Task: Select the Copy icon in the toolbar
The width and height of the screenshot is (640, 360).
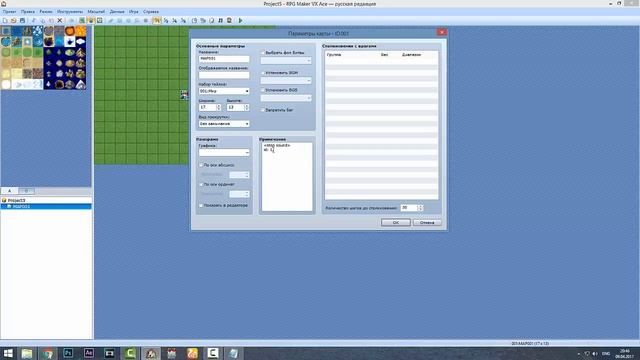Action: click(42, 20)
